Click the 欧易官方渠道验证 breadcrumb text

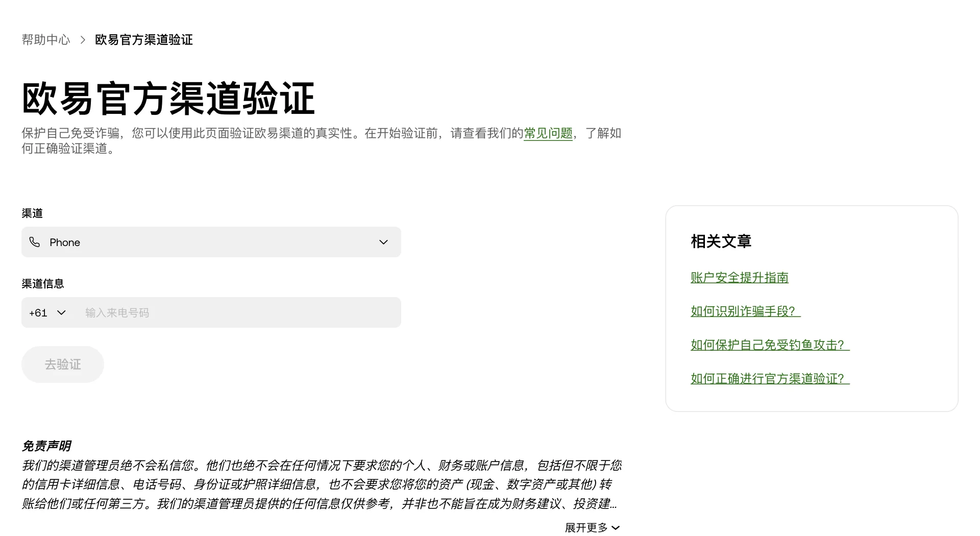[144, 40]
